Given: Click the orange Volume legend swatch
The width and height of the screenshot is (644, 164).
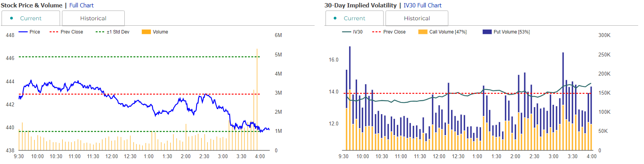Looking at the screenshot, I should pos(146,32).
